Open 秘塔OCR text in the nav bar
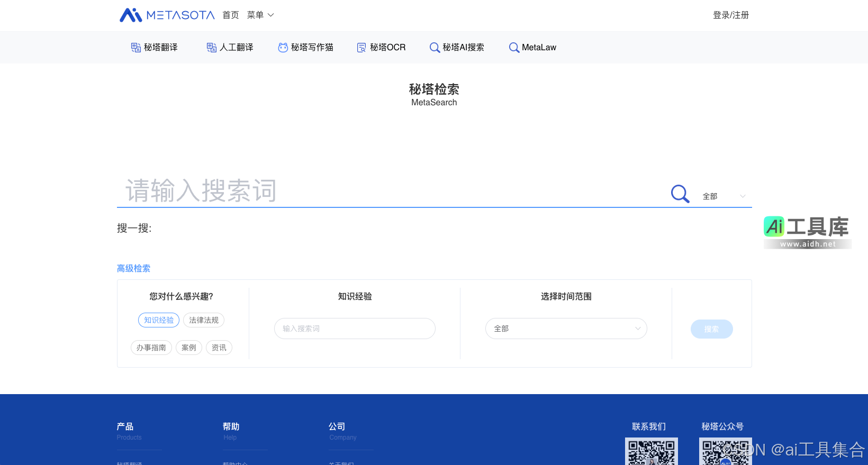 [388, 48]
